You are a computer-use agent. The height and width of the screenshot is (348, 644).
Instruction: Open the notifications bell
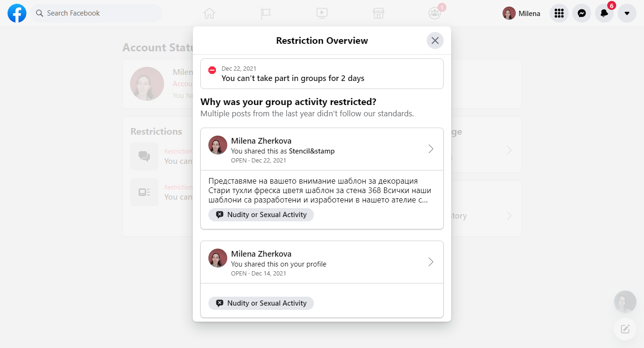tap(604, 13)
